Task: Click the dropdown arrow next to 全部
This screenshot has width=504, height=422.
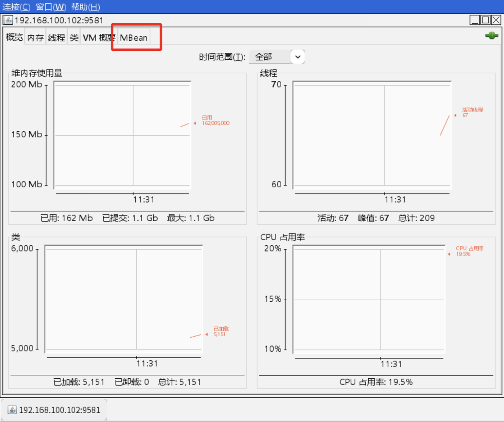Action: [x=298, y=57]
